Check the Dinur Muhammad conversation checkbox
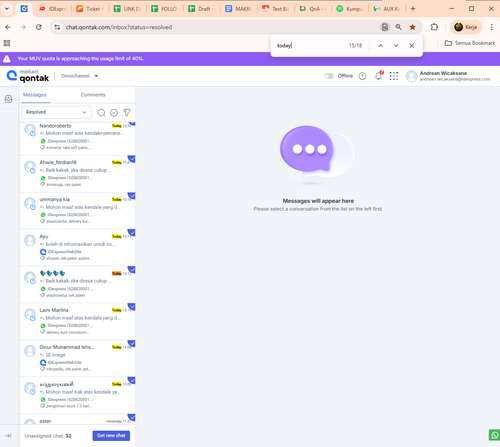 132,344
